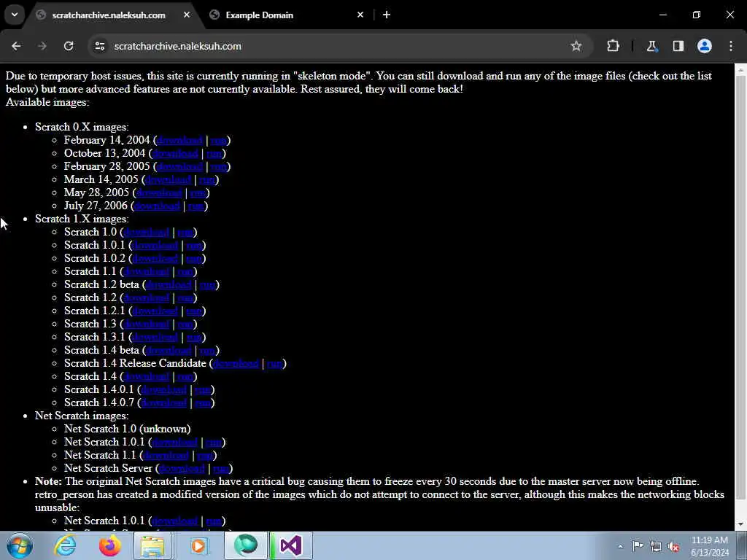Open the Action Center flag icon
This screenshot has height=560, width=747.
point(638,546)
